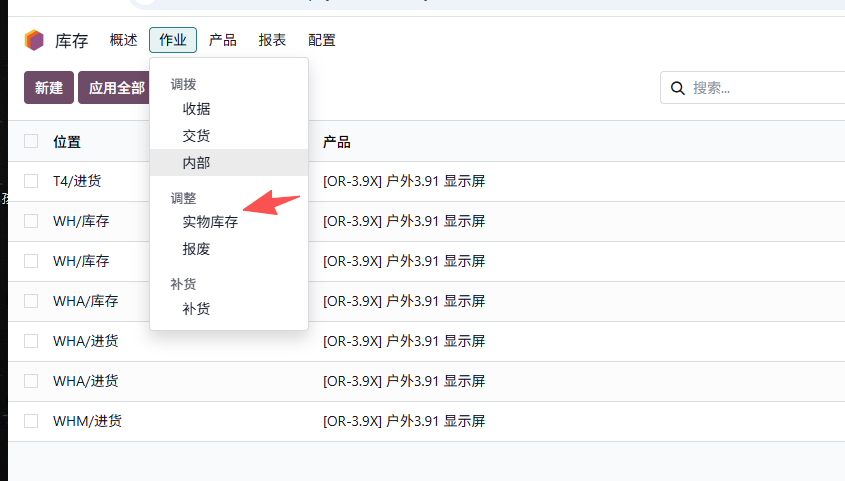The image size is (845, 481).
Task: Select the WHM/进货 row checkbox
Action: tap(31, 421)
